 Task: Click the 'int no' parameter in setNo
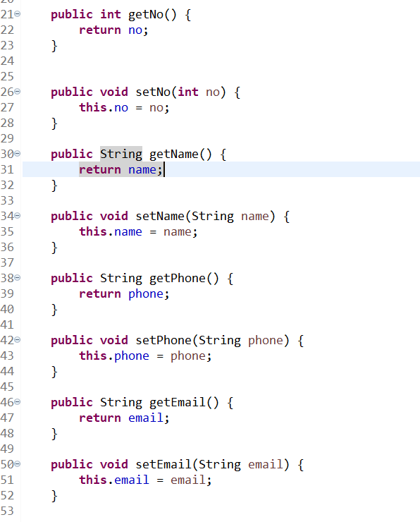(199, 92)
